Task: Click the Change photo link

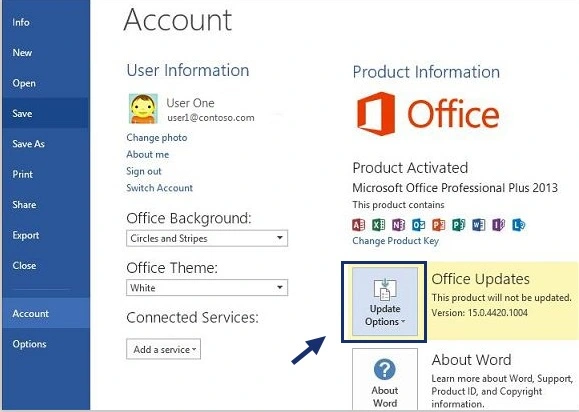Action: (157, 138)
